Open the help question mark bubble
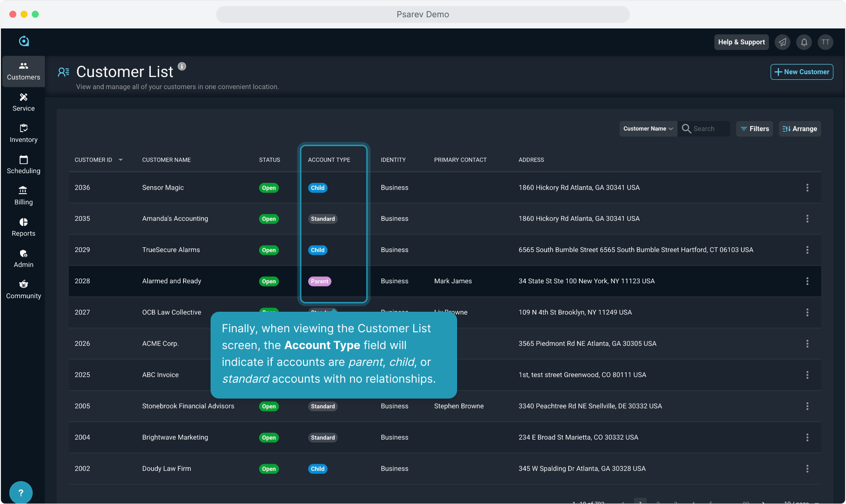846x504 pixels. [21, 492]
